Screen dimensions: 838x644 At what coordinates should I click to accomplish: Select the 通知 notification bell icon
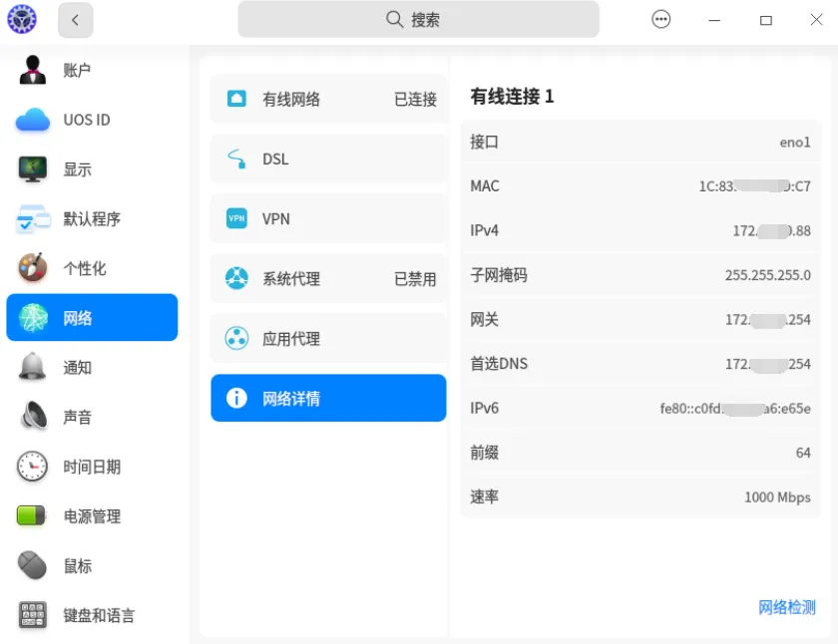[x=32, y=368]
